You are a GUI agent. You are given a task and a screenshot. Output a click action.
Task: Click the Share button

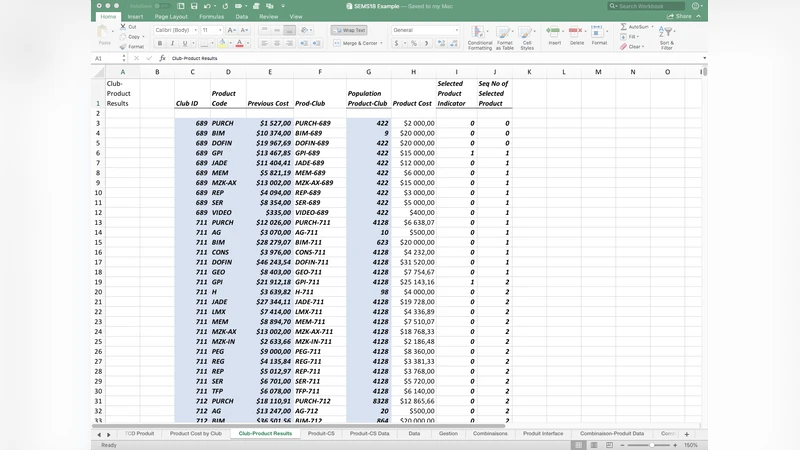tap(681, 17)
